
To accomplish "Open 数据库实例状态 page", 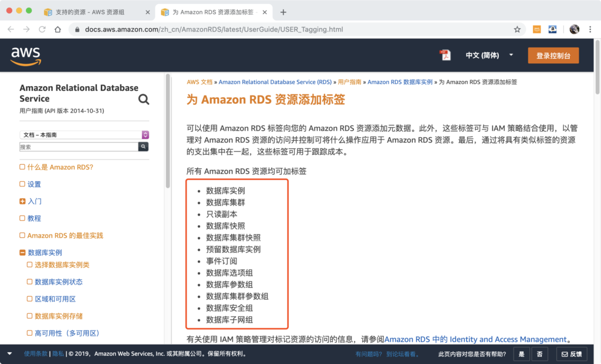I will 59,282.
